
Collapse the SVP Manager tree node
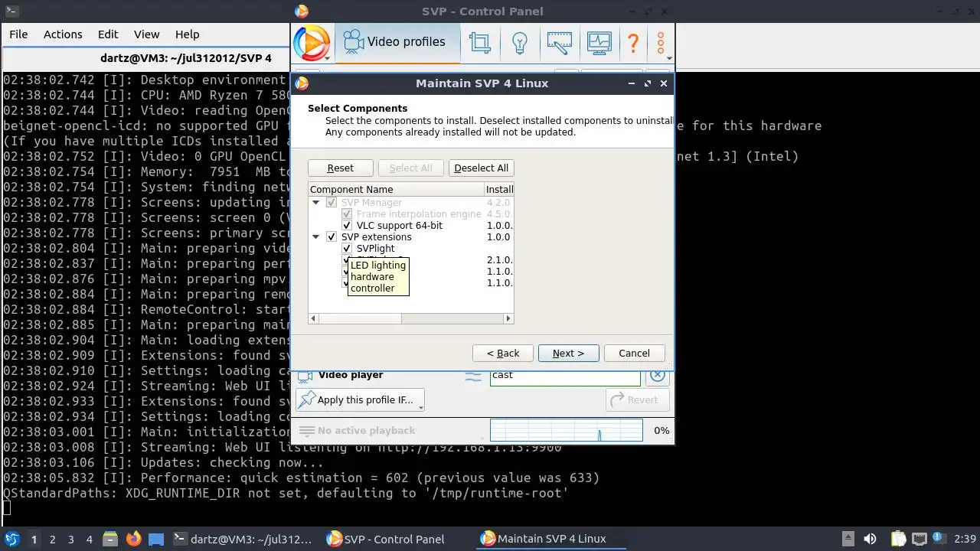coord(315,203)
